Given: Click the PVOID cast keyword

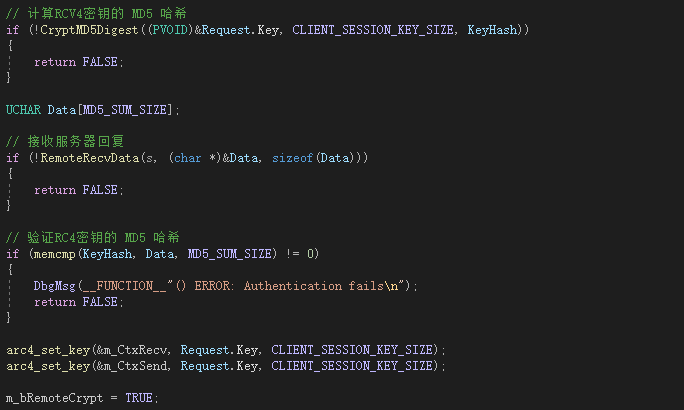Looking at the screenshot, I should pyautogui.click(x=171, y=30).
